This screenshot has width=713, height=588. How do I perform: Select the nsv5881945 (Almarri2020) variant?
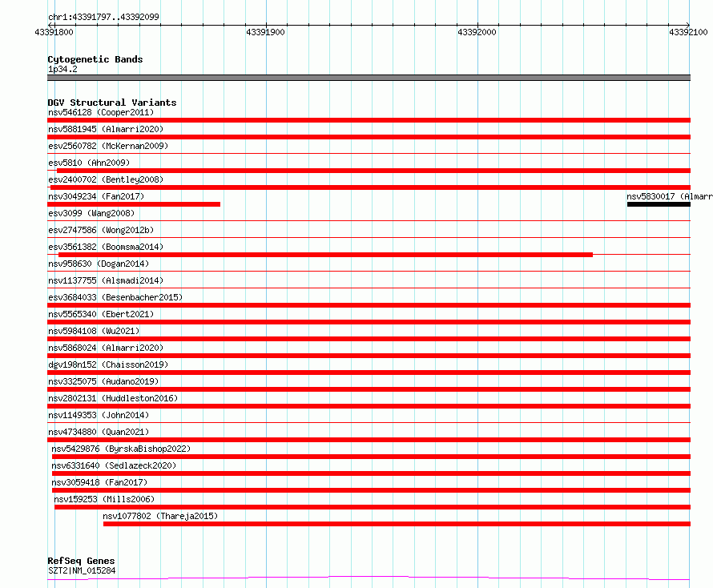pyautogui.click(x=106, y=129)
